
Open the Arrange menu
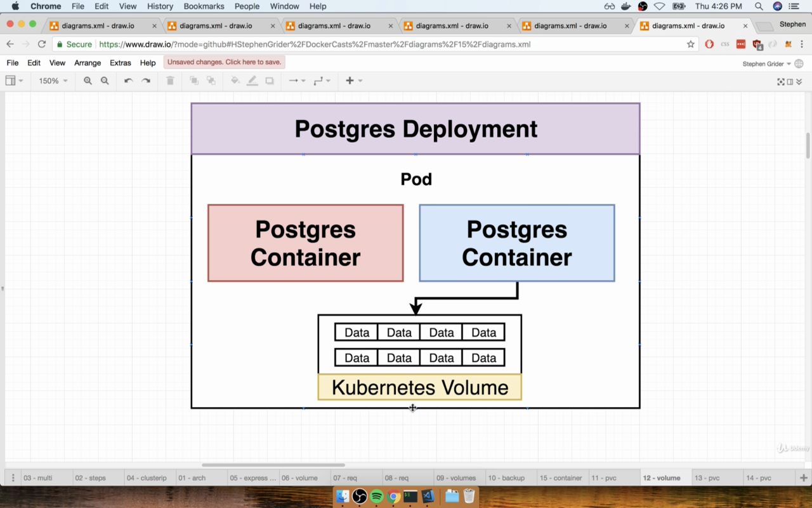(88, 63)
